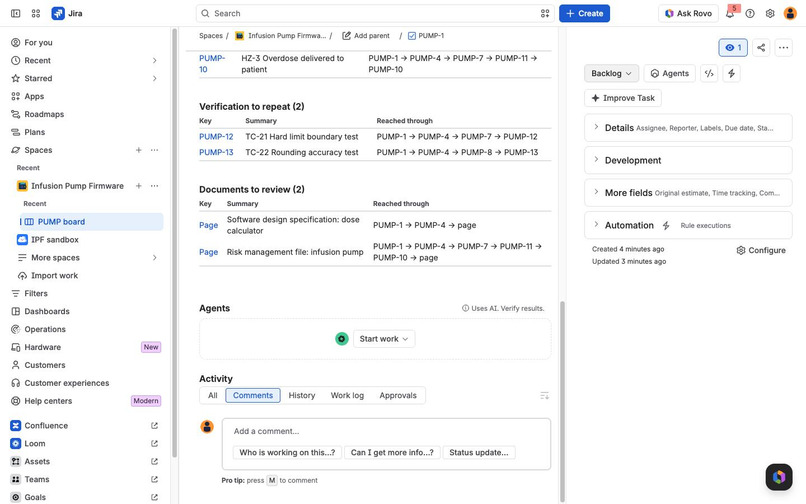Expand the Starred menu chevron
This screenshot has width=806, height=504.
154,79
